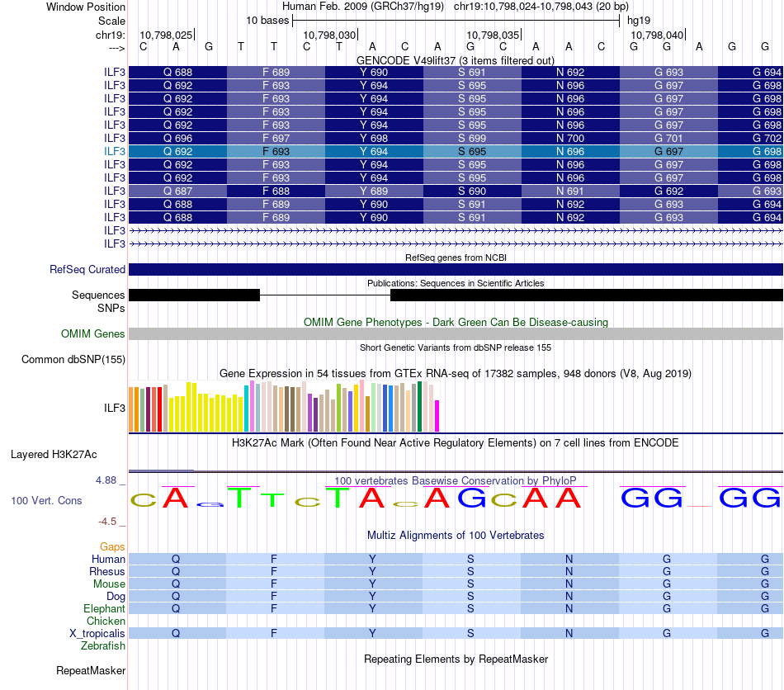Click the N cell in X_tropicalis row
Image resolution: width=784 pixels, height=690 pixels.
[569, 634]
